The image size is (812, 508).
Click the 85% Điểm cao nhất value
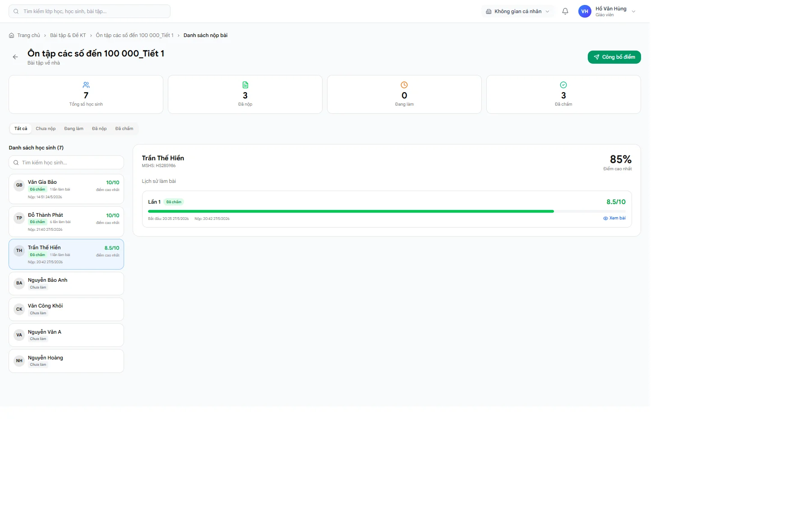(620, 159)
